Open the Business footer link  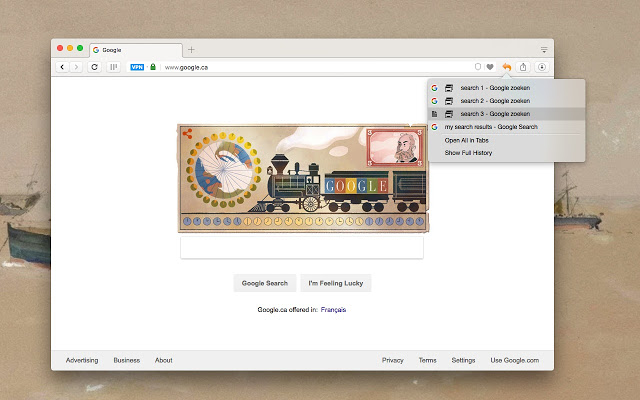tap(127, 360)
